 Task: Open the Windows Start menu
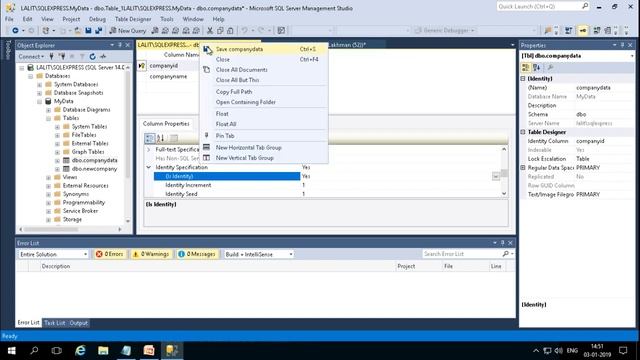point(11,350)
